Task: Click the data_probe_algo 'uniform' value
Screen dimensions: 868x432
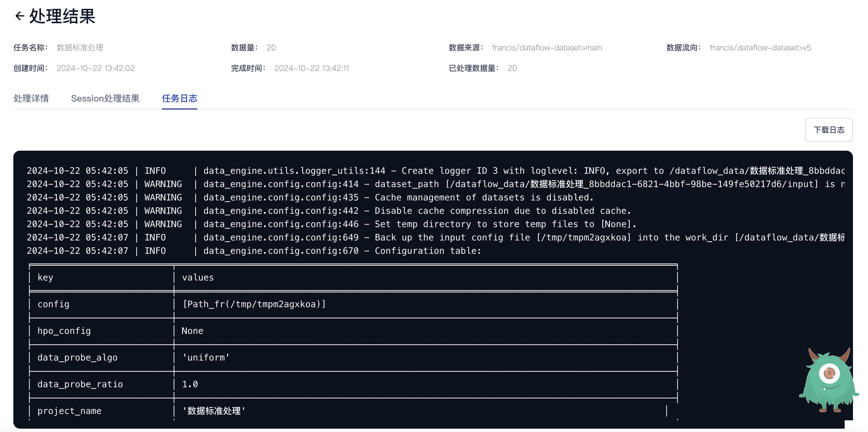Action: coord(205,357)
